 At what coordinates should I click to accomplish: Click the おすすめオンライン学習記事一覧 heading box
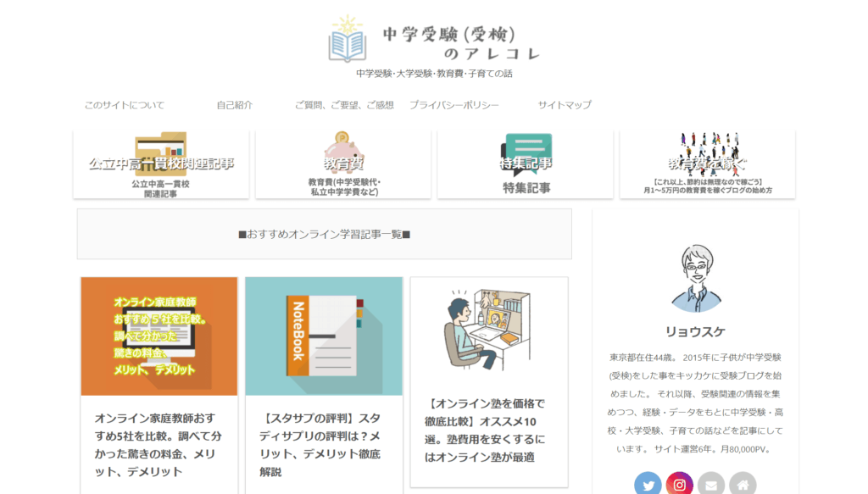click(x=325, y=234)
